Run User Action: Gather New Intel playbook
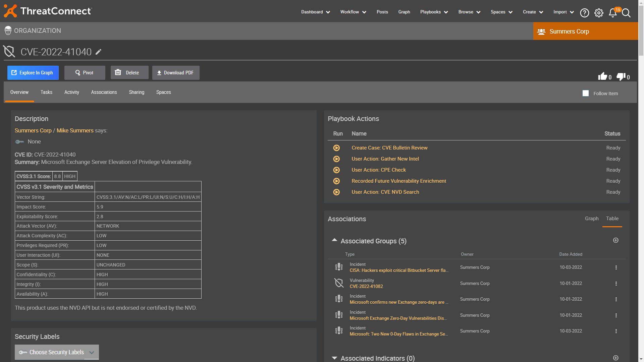 (336, 159)
